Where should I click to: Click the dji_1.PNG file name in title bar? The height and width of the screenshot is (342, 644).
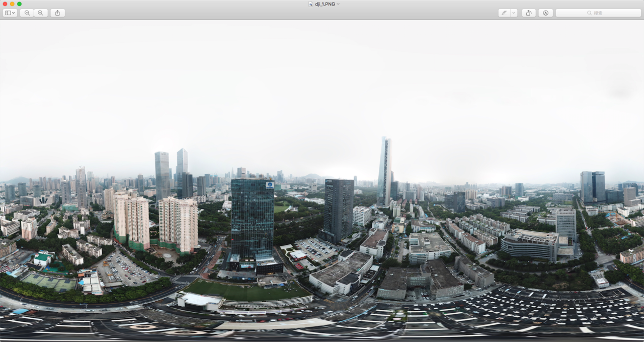pyautogui.click(x=325, y=4)
